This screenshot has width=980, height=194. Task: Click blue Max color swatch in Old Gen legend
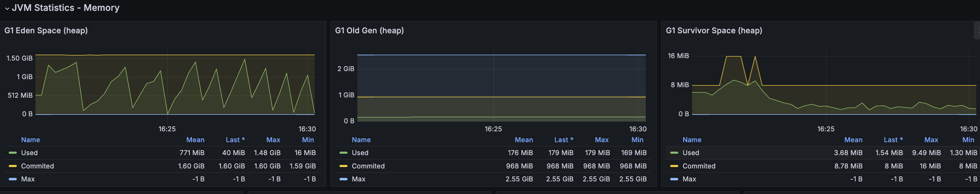(344, 179)
